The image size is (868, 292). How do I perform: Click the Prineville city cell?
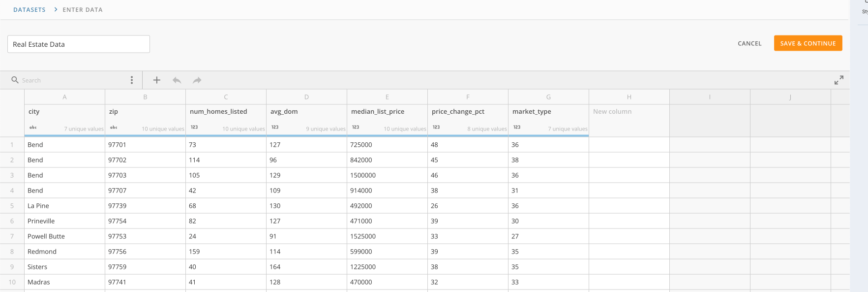64,221
